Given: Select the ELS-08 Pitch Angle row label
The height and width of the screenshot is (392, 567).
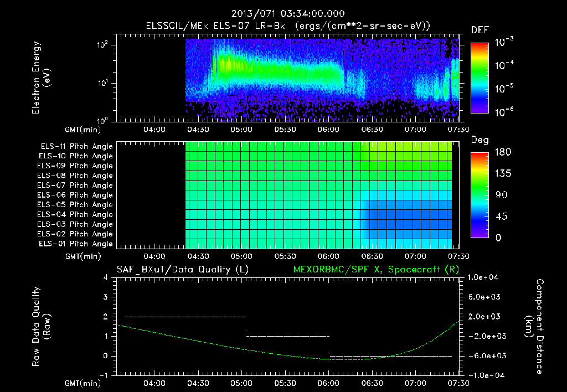Looking at the screenshot, I should click(75, 176).
